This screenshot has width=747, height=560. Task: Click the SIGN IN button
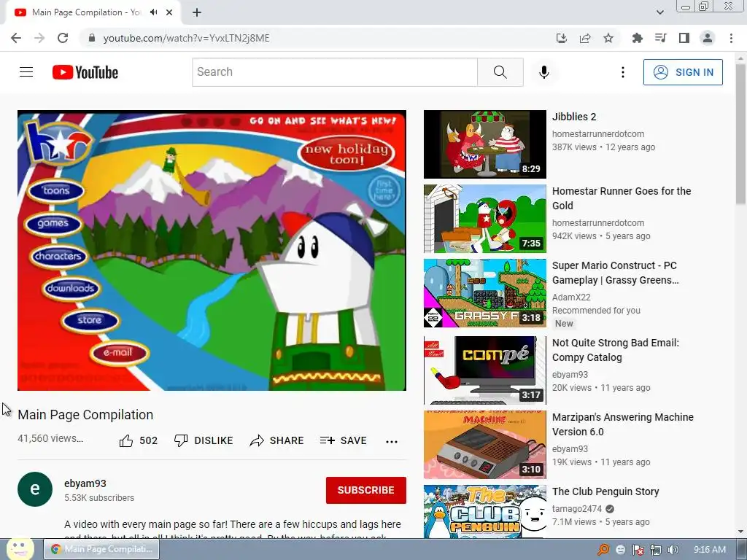tap(683, 72)
